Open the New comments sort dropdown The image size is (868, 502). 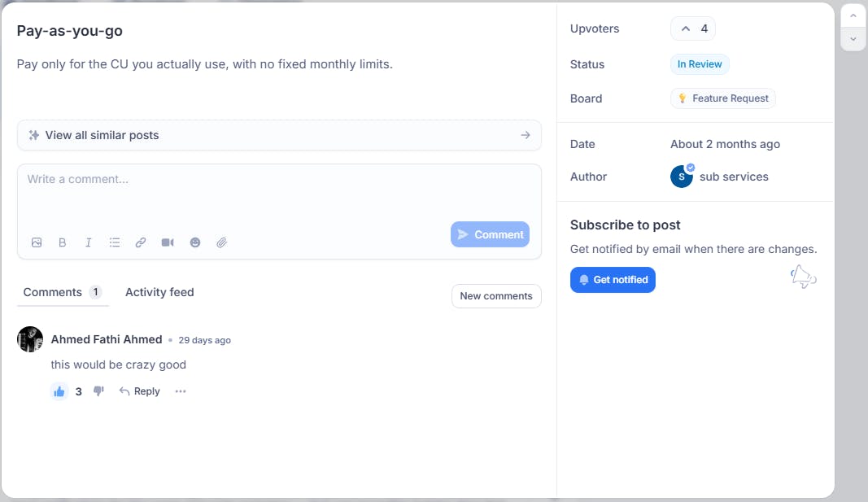[496, 296]
